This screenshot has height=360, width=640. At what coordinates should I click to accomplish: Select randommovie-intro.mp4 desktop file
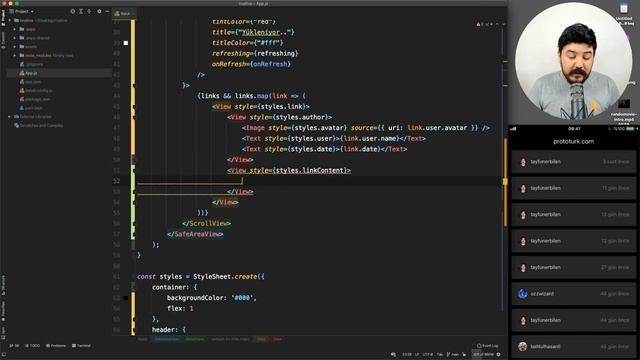(624, 110)
